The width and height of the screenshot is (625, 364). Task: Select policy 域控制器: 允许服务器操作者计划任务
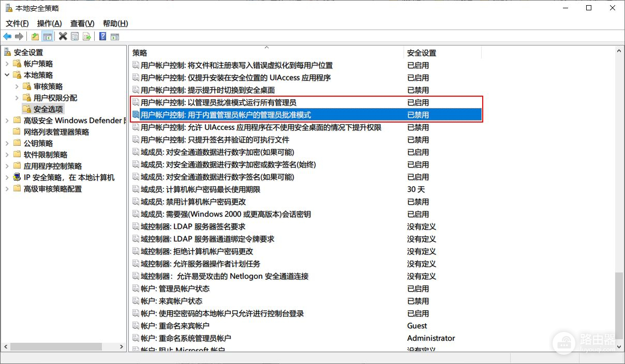pos(200,264)
